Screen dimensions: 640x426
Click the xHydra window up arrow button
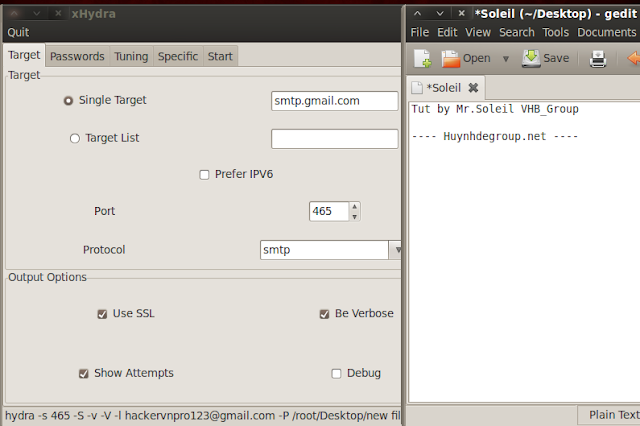(14, 13)
